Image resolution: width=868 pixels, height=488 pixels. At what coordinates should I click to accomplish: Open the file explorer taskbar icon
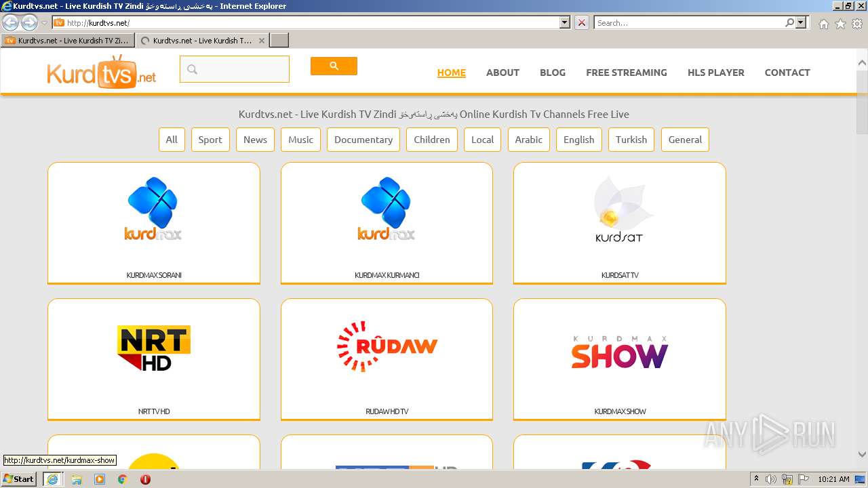[x=77, y=479]
